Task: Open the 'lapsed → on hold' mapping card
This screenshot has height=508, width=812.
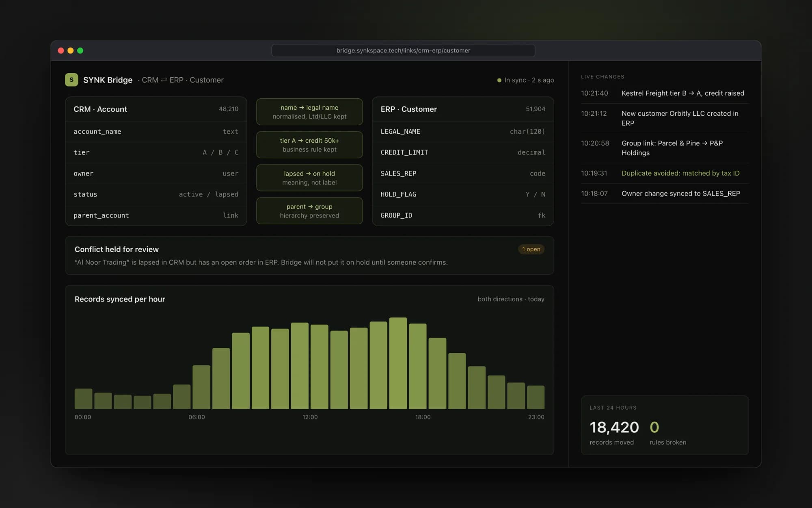Action: pyautogui.click(x=309, y=178)
